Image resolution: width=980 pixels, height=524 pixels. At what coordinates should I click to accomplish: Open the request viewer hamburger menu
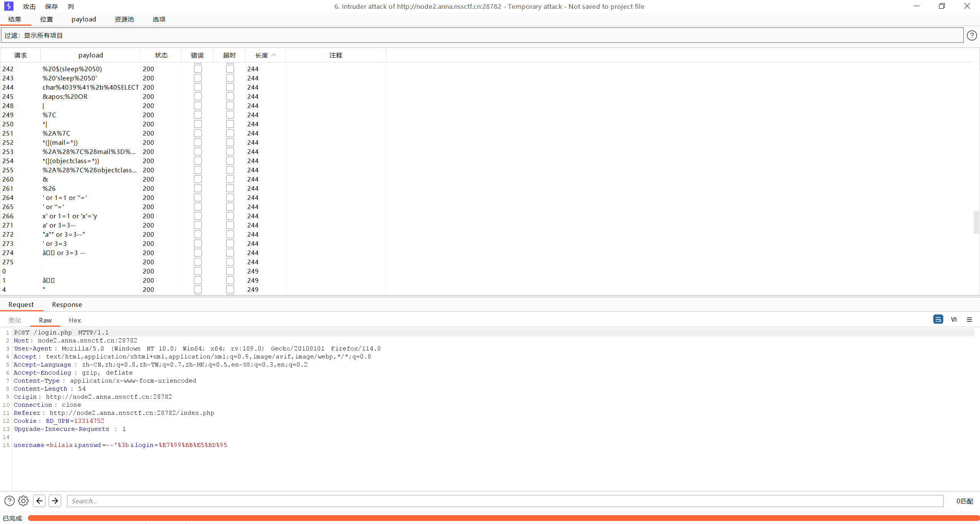click(x=969, y=319)
